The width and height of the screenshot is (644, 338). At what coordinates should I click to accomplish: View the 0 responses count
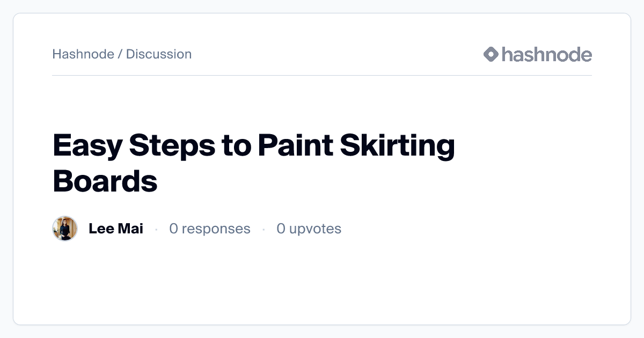click(x=210, y=229)
